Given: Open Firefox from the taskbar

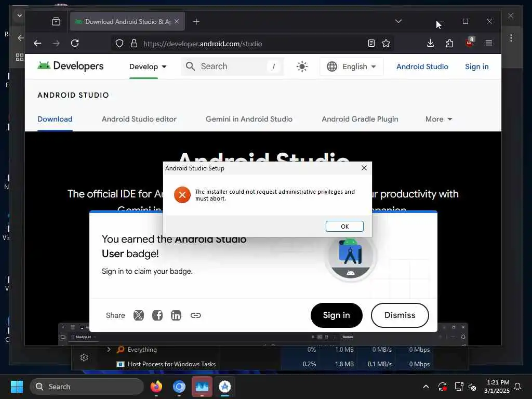Looking at the screenshot, I should tap(156, 387).
